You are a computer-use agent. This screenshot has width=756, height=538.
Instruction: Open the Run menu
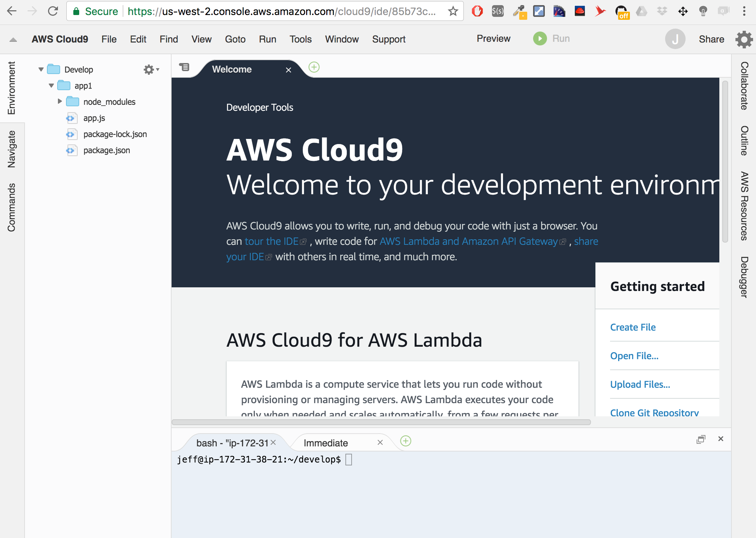pyautogui.click(x=267, y=39)
